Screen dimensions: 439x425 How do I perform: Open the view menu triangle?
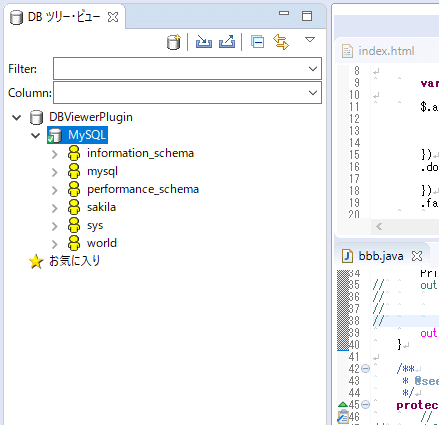tap(310, 40)
